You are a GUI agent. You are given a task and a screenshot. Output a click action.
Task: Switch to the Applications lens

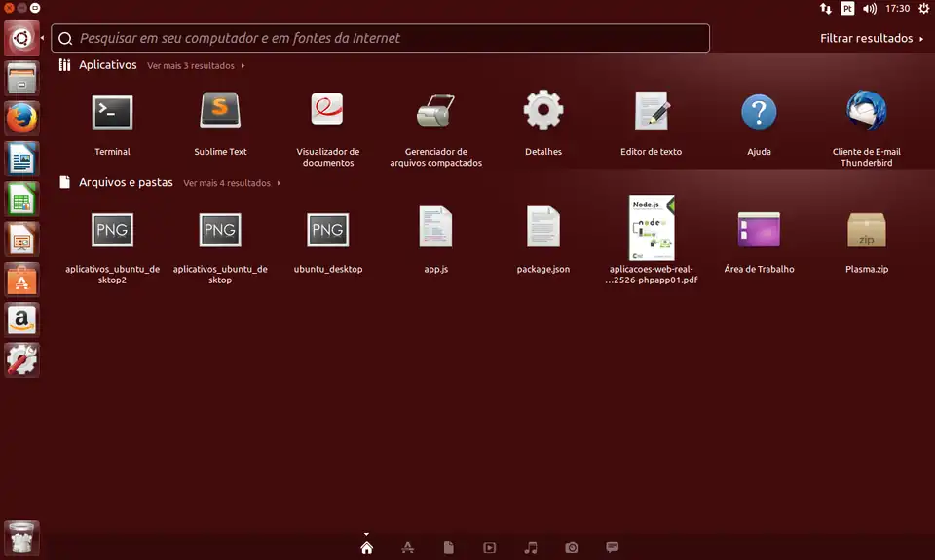point(408,547)
